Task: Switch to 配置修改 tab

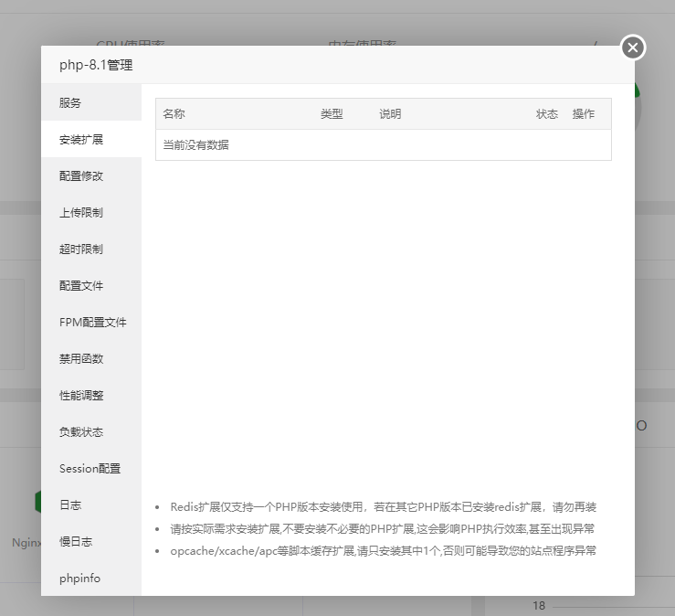Action: [91, 175]
